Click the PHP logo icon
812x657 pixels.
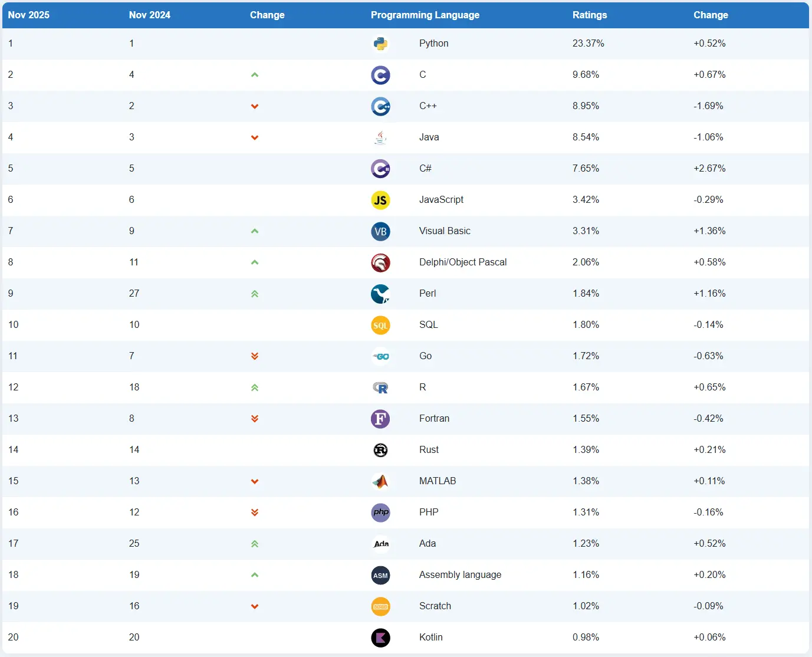380,513
